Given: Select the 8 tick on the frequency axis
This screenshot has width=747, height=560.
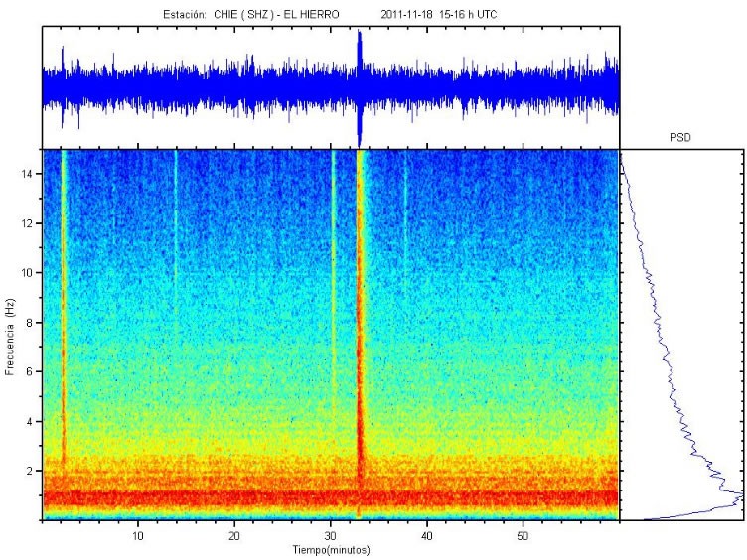Looking at the screenshot, I should pyautogui.click(x=33, y=322).
